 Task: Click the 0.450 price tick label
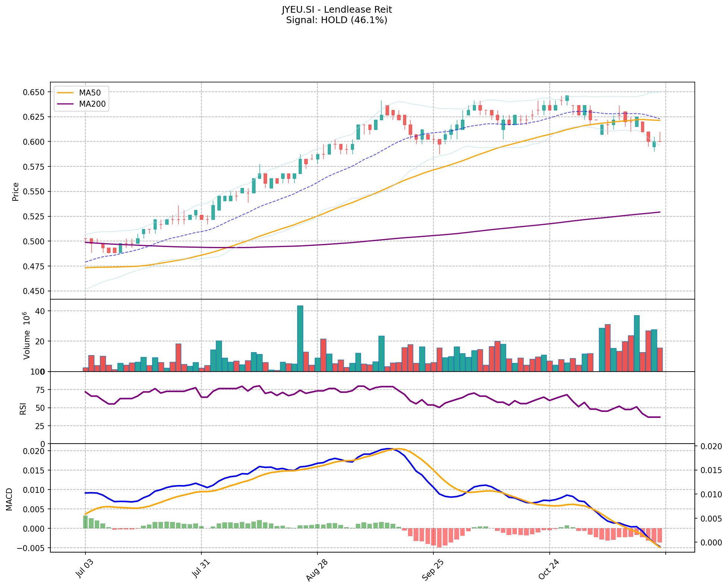(x=34, y=291)
